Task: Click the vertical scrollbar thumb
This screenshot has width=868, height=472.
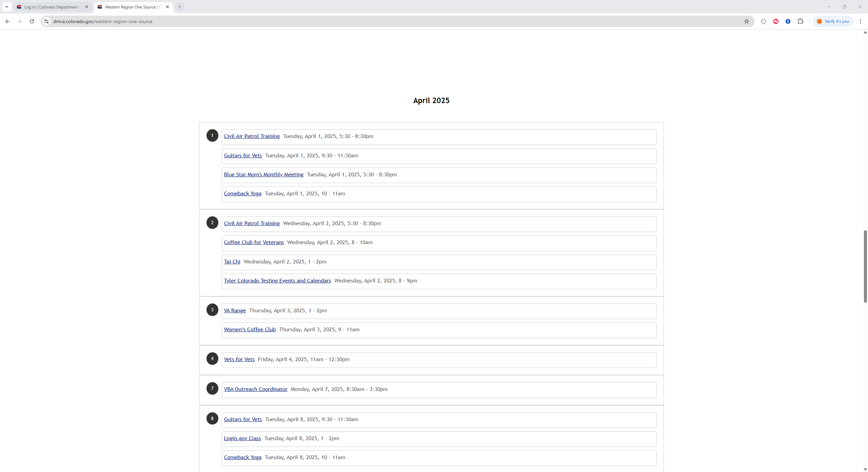Action: 865,267
